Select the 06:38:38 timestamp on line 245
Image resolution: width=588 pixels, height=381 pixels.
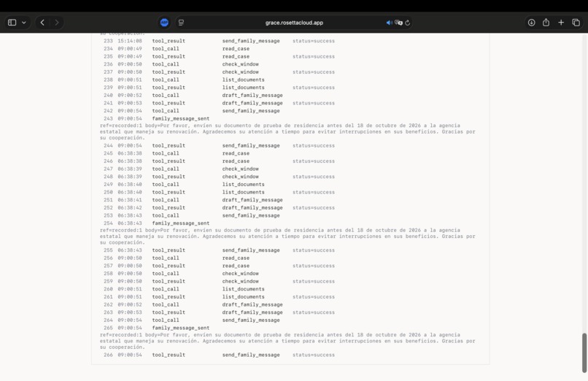130,153
